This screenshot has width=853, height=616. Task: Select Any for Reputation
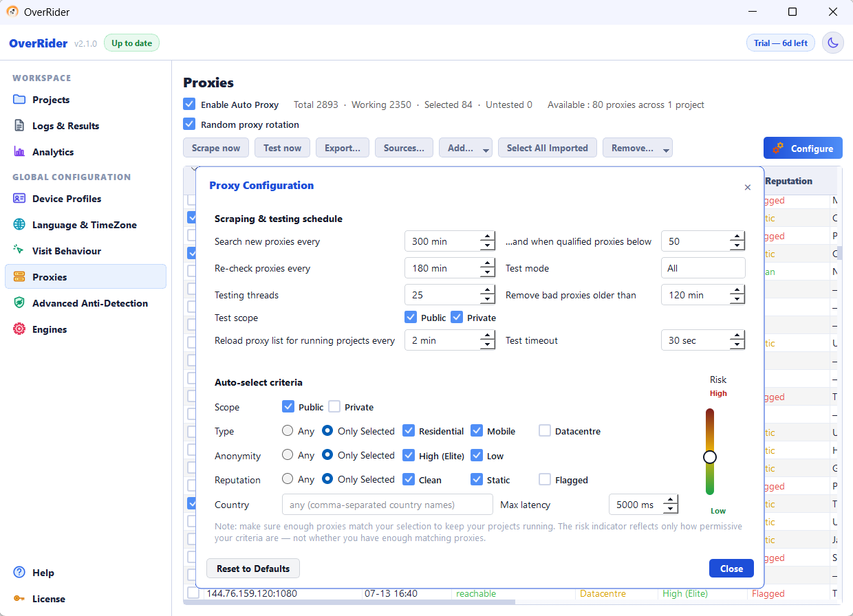pyautogui.click(x=288, y=479)
